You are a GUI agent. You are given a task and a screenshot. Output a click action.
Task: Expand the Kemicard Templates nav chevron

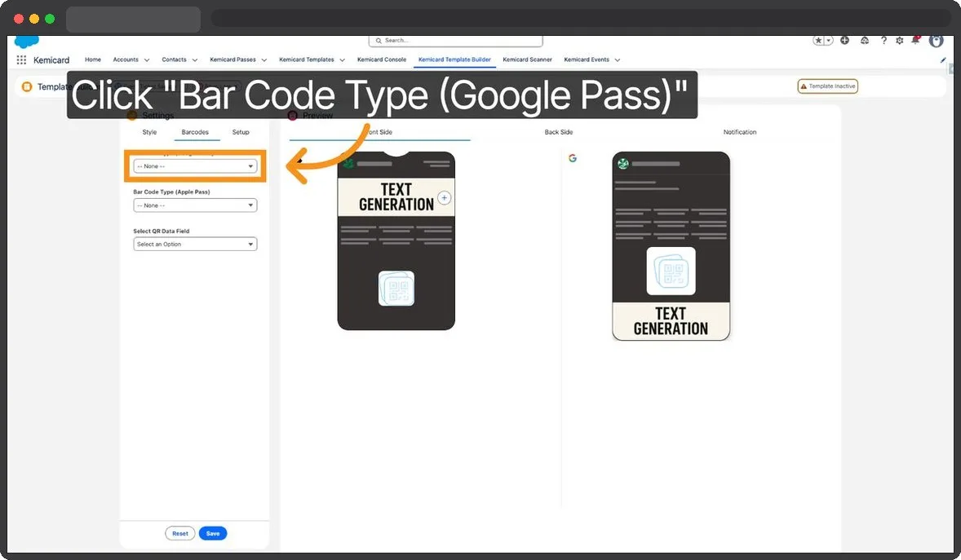point(342,60)
